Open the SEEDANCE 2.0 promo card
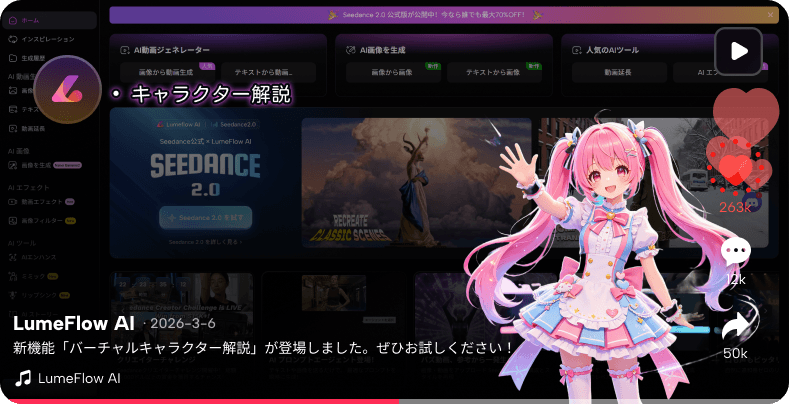 click(205, 183)
